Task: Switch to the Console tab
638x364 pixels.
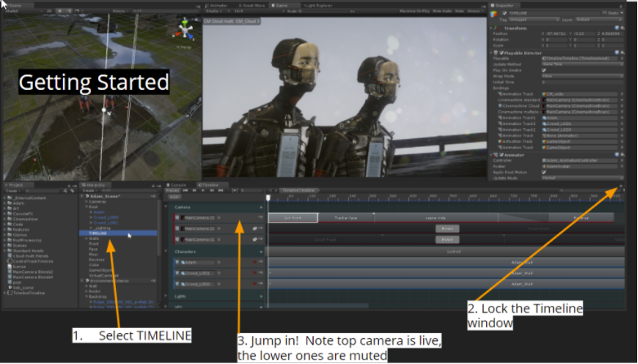Action: (x=179, y=185)
